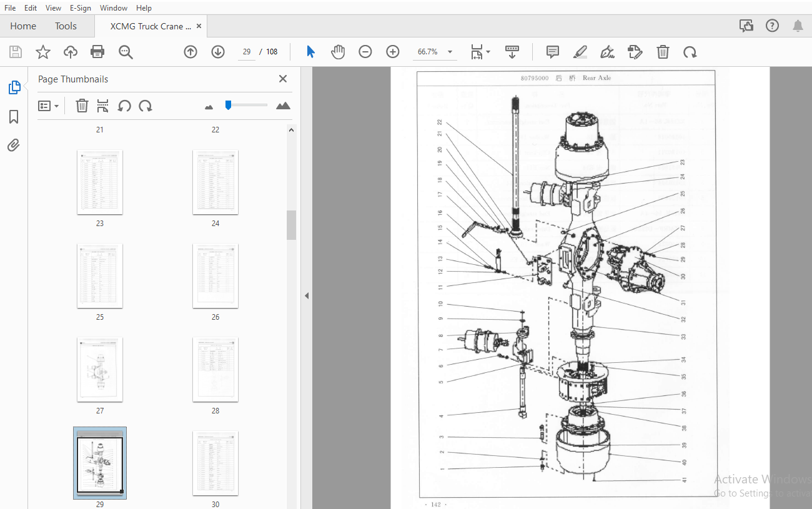Delete page with toolbar trash icon
Image resolution: width=812 pixels, height=509 pixels.
pyautogui.click(x=663, y=52)
